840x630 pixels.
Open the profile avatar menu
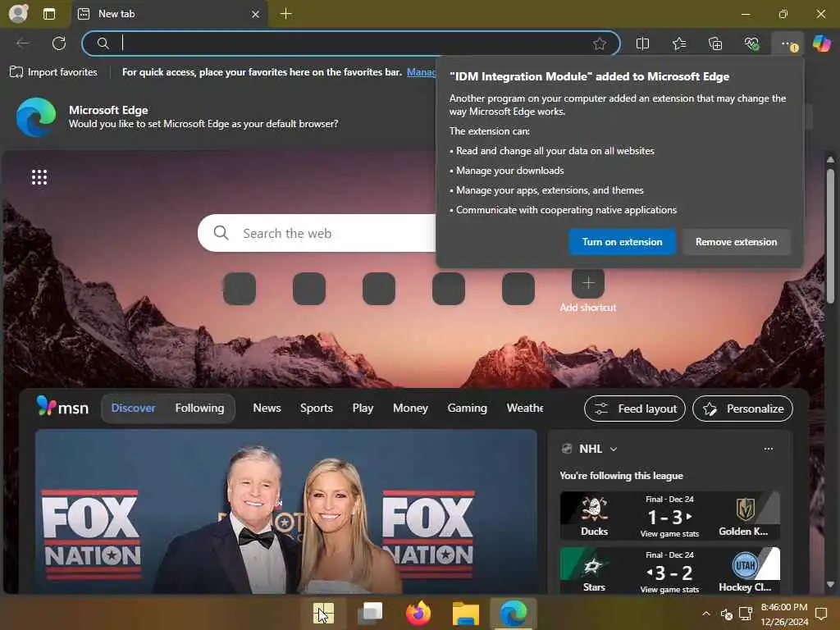[x=18, y=13]
